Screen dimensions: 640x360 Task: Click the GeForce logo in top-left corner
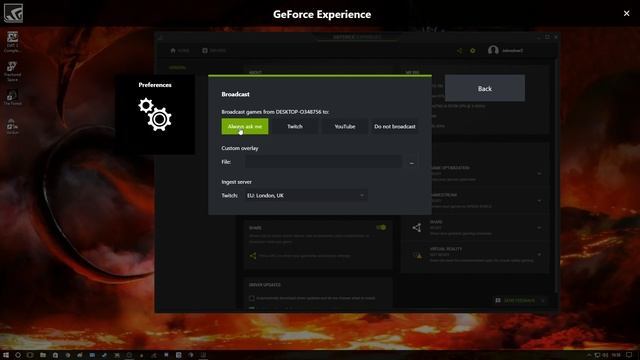click(13, 13)
